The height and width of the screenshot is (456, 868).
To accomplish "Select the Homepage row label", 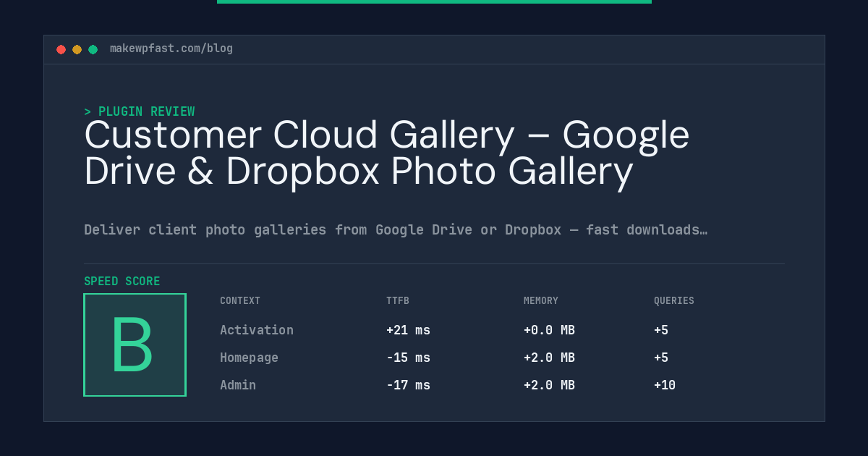I will 249,358.
